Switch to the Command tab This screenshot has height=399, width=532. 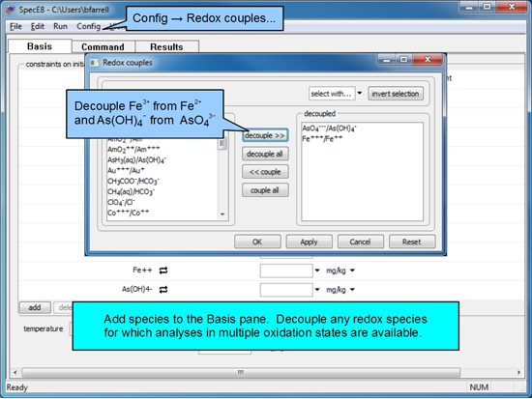point(103,46)
